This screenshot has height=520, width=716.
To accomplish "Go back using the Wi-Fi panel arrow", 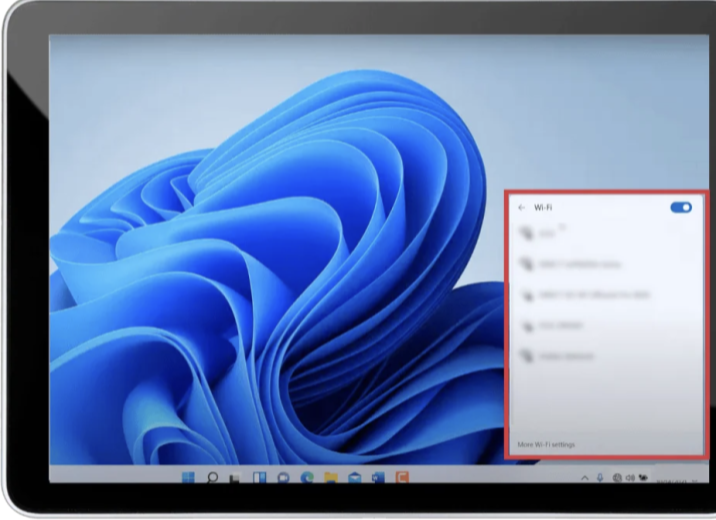I will 521,208.
